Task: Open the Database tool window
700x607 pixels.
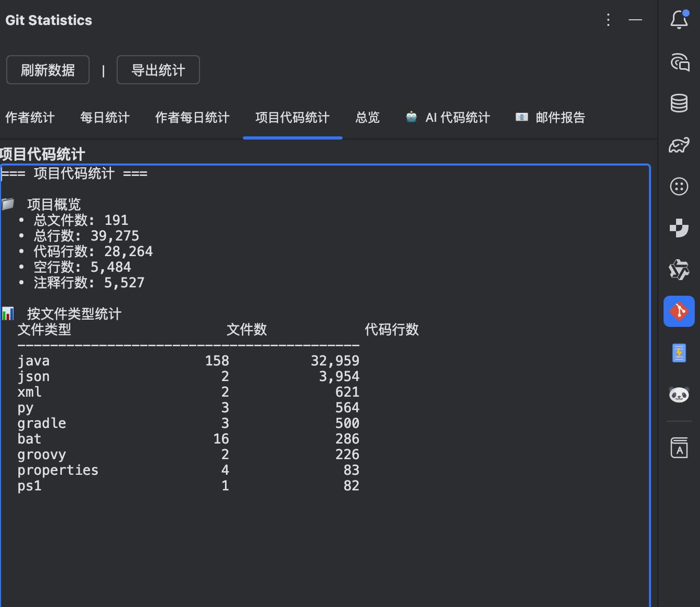Action: point(679,103)
